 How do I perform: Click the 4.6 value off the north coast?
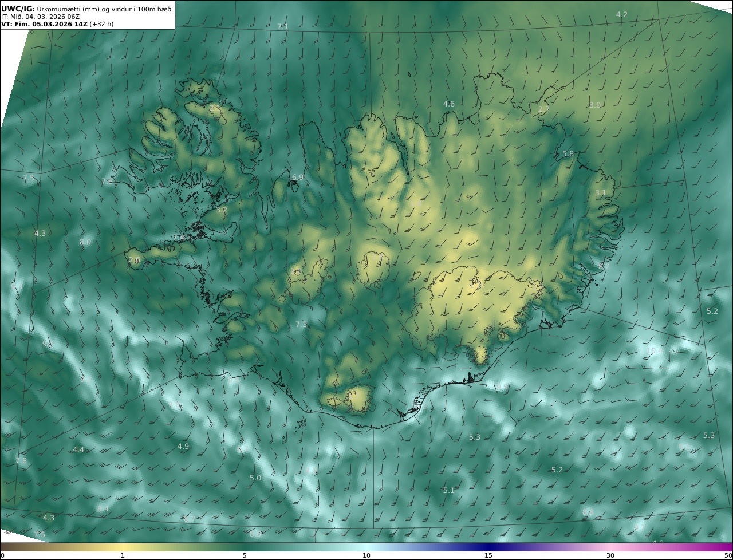coord(449,104)
